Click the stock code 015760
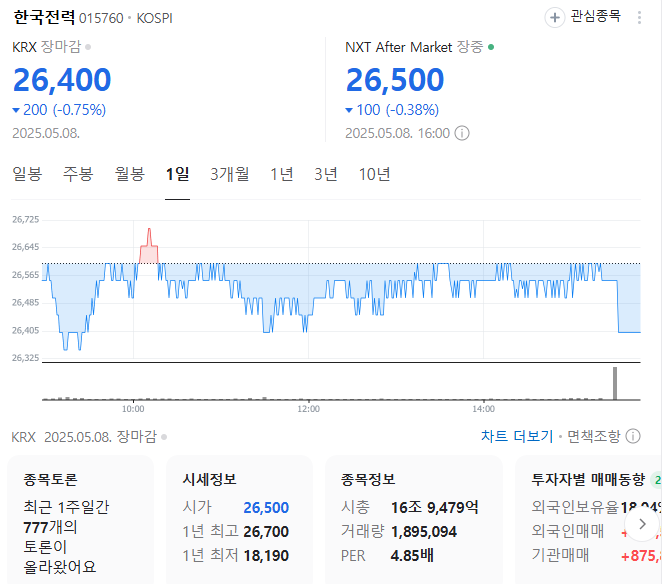 (x=101, y=18)
